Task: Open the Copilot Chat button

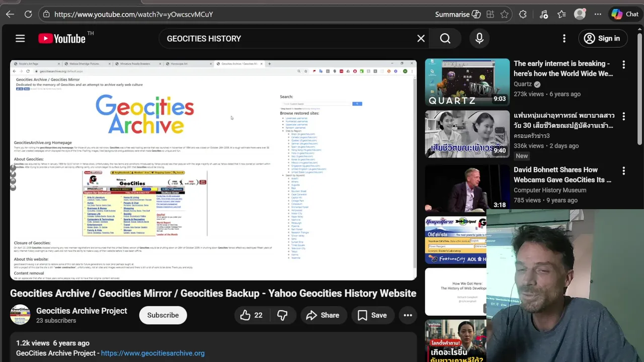Action: 624,14
